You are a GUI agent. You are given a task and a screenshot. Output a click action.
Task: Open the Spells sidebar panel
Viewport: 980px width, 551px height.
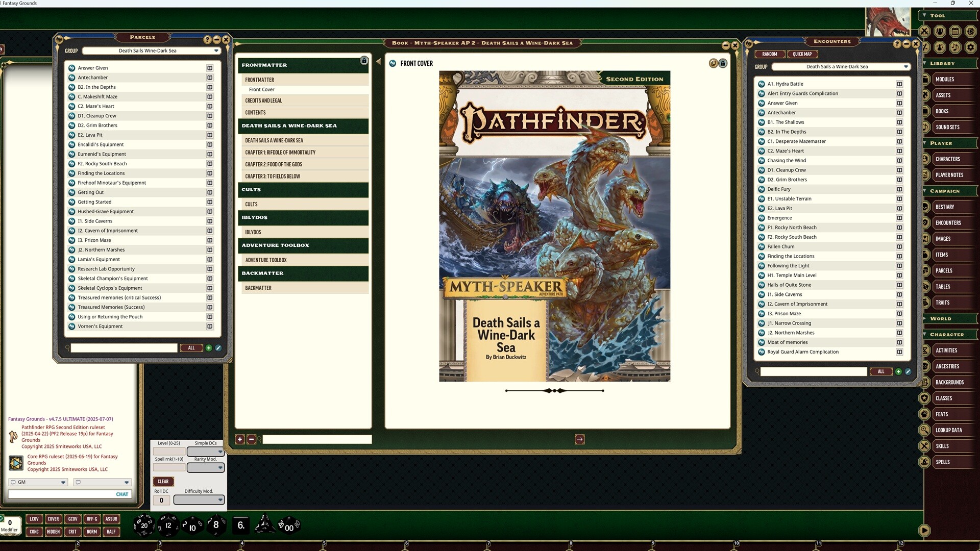point(943,462)
